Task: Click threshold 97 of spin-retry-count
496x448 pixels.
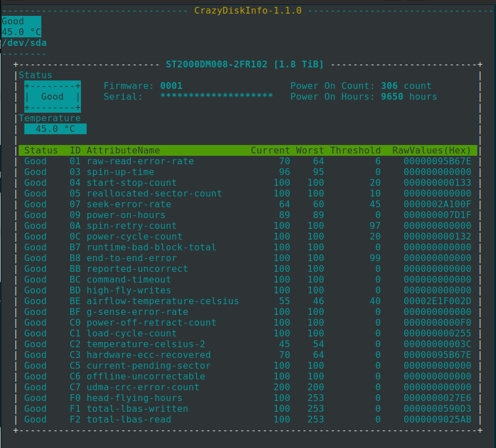Action: pos(375,225)
